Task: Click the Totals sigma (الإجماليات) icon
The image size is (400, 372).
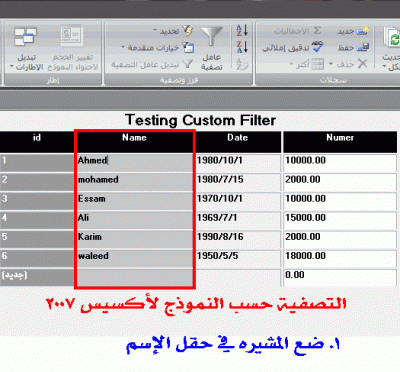Action: 317,31
